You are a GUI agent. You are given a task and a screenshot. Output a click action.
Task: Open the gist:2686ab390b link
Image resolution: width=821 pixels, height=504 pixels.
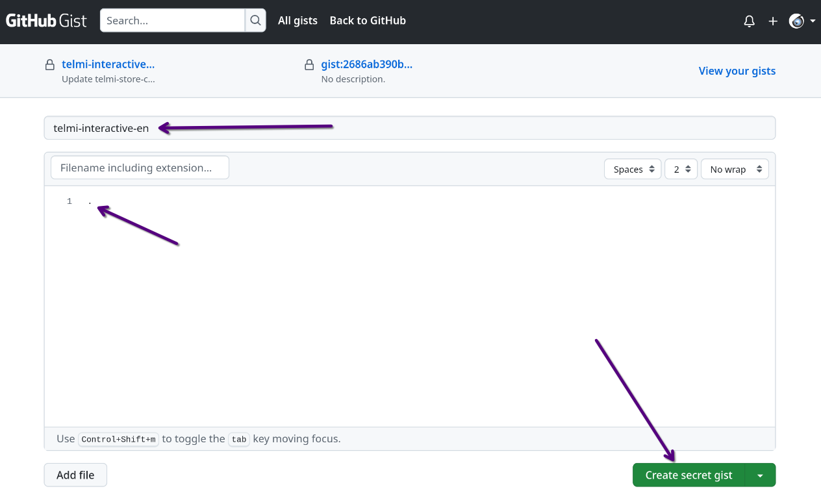pyautogui.click(x=367, y=64)
